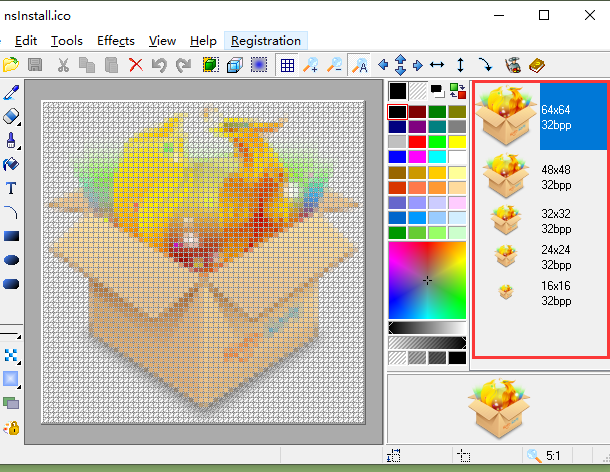Open the Effects menu
This screenshot has width=610, height=472.
[x=116, y=41]
